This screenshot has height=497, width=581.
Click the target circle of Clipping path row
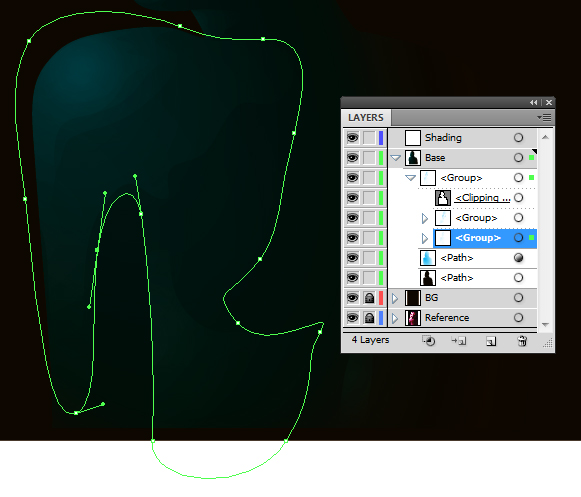click(518, 198)
